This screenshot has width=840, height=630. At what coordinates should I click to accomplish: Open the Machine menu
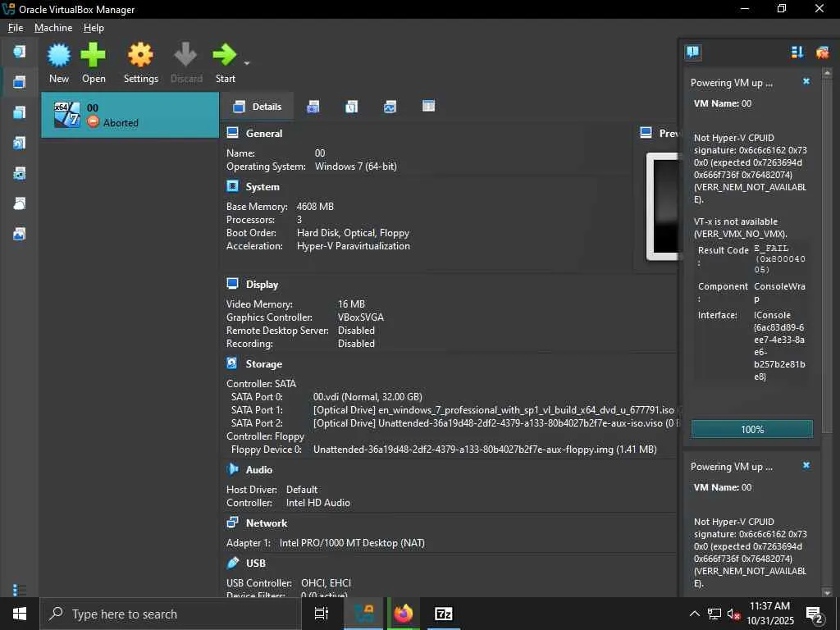pyautogui.click(x=53, y=28)
